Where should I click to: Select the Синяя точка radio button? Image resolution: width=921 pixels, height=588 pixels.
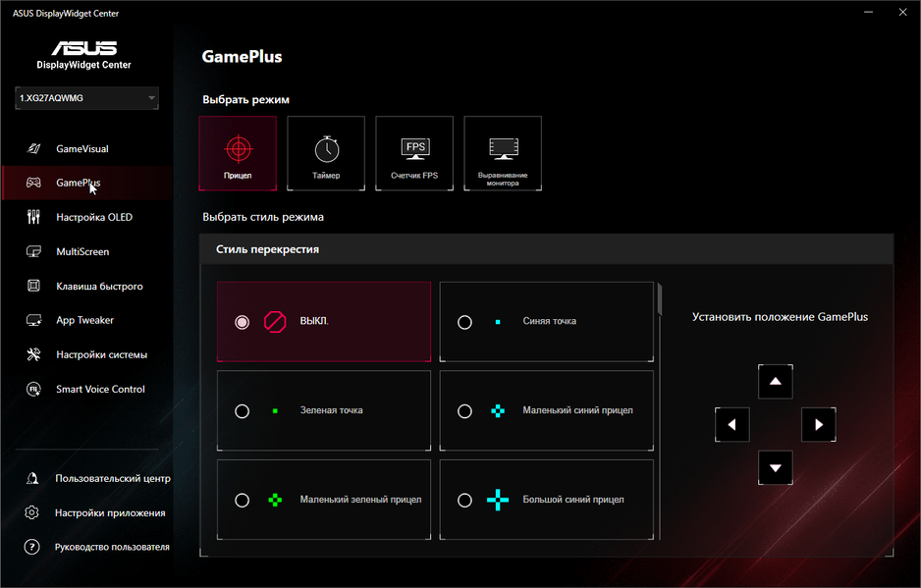coord(464,322)
